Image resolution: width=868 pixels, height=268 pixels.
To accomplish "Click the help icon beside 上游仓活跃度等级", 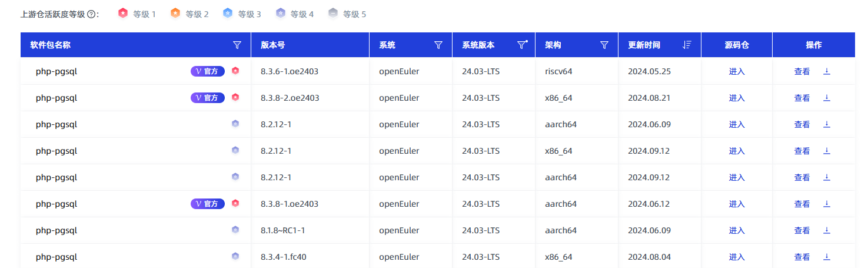I will (x=91, y=14).
